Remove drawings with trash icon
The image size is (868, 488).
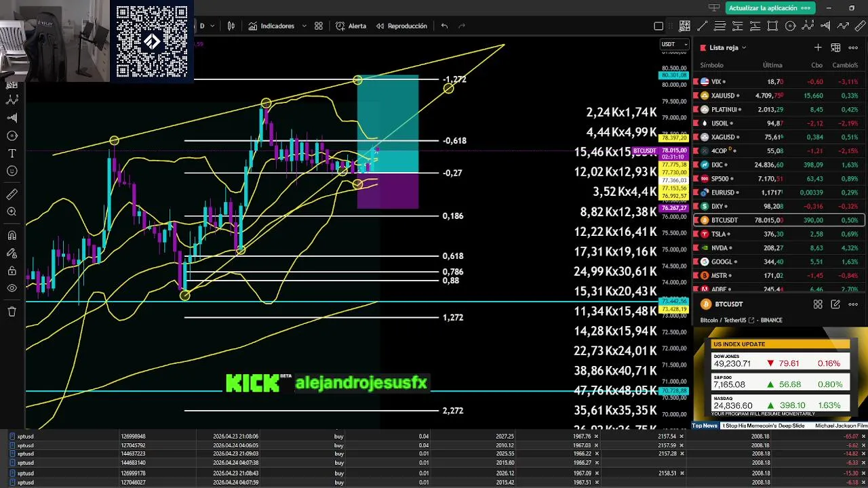pyautogui.click(x=12, y=312)
